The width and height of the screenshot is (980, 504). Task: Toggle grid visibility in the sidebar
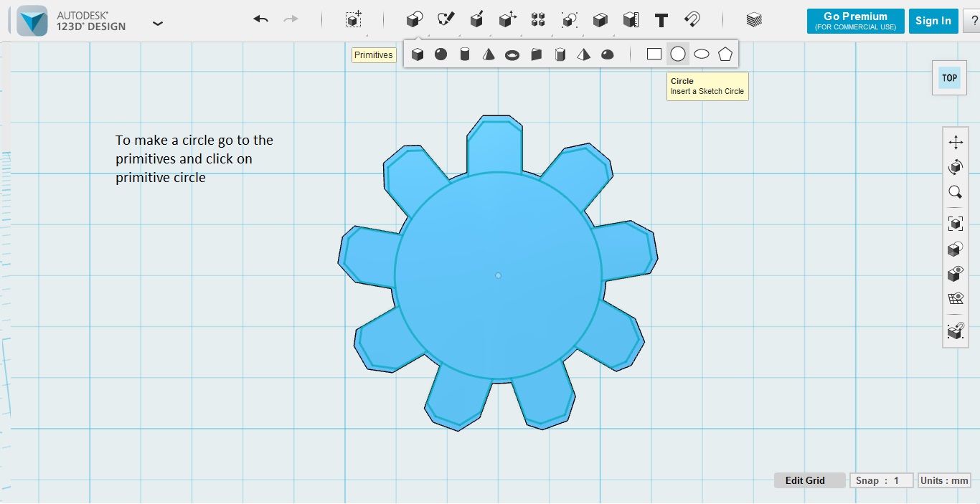[x=955, y=298]
